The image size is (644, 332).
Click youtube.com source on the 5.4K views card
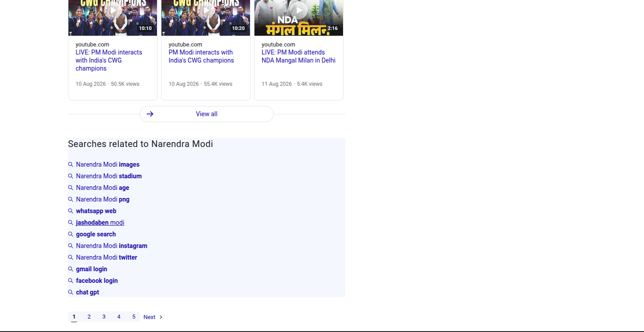tap(278, 45)
